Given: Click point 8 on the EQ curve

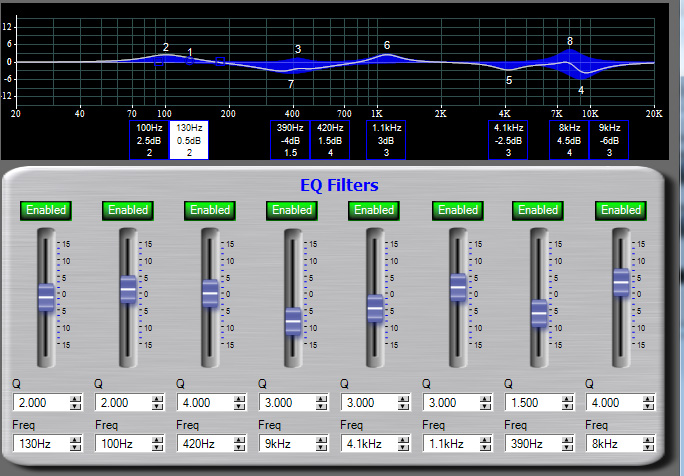Looking at the screenshot, I should (x=570, y=50).
